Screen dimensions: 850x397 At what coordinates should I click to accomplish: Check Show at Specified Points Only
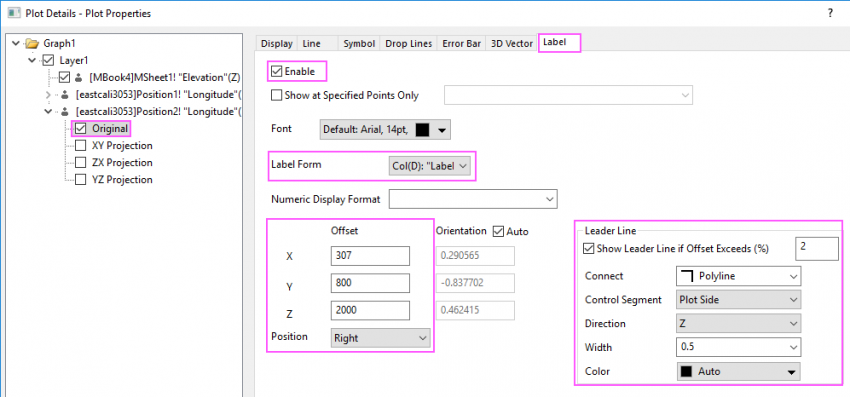coord(276,95)
